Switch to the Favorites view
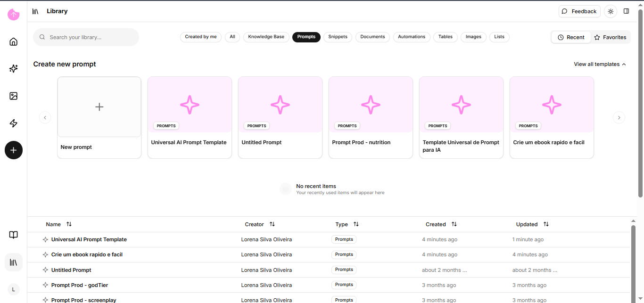Image resolution: width=644 pixels, height=303 pixels. pyautogui.click(x=610, y=37)
